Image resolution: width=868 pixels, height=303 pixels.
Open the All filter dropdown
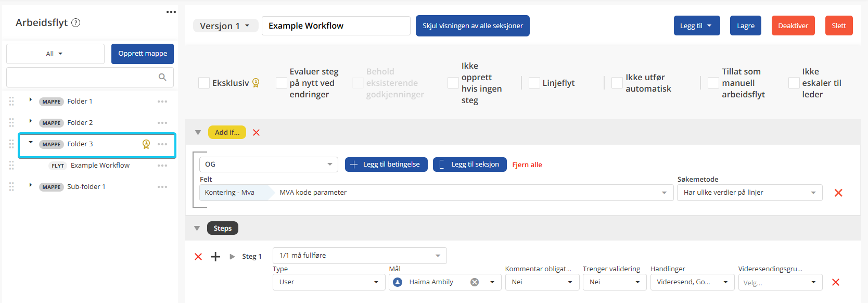point(55,54)
